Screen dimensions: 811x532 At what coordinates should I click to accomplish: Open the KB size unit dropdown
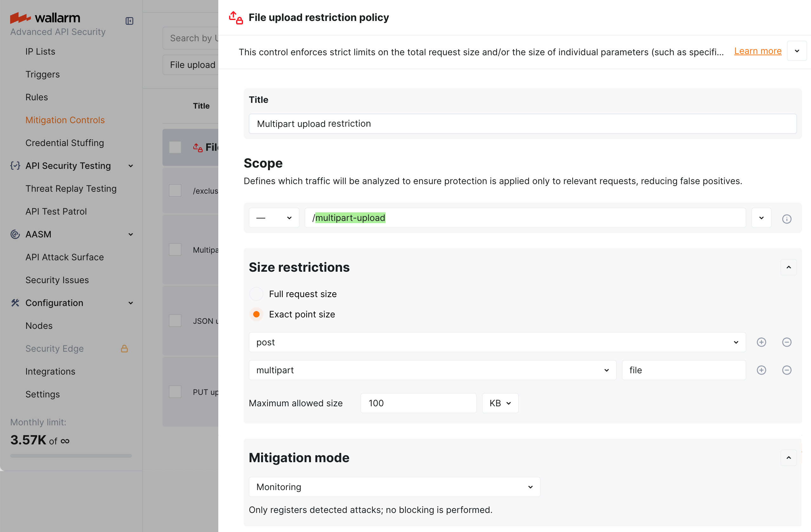tap(500, 403)
